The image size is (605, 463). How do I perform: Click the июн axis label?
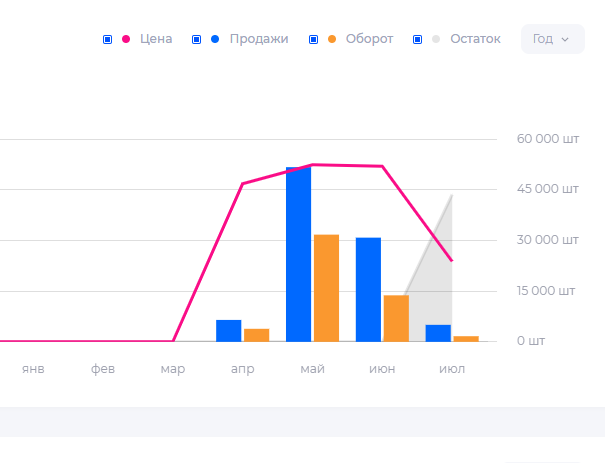pos(382,369)
